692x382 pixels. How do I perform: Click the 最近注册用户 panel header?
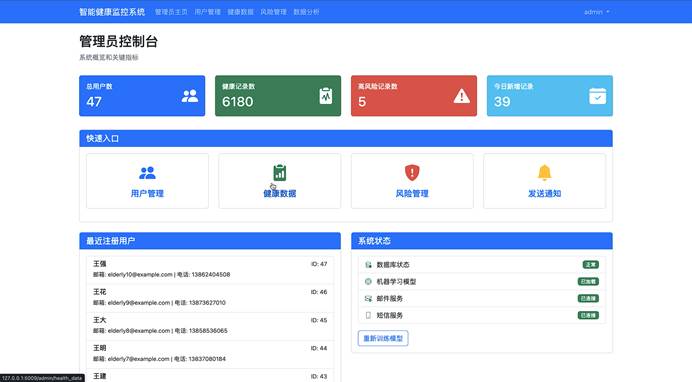coord(210,241)
